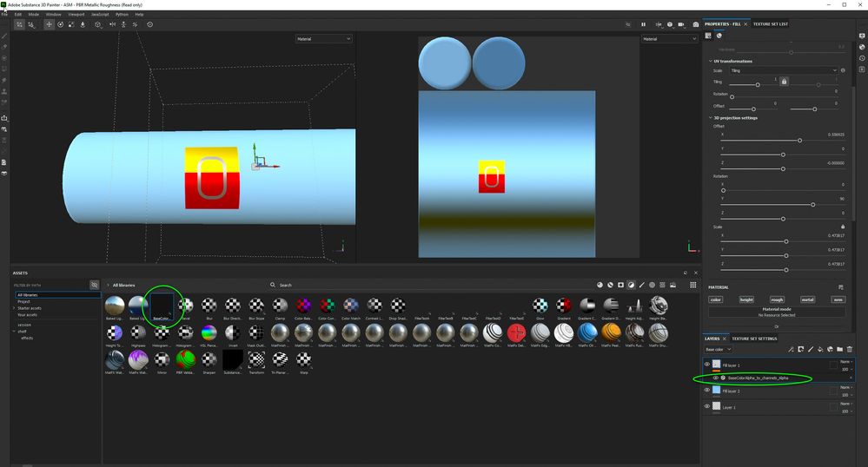
Task: Click the add paint layer brush icon
Action: (x=811, y=349)
